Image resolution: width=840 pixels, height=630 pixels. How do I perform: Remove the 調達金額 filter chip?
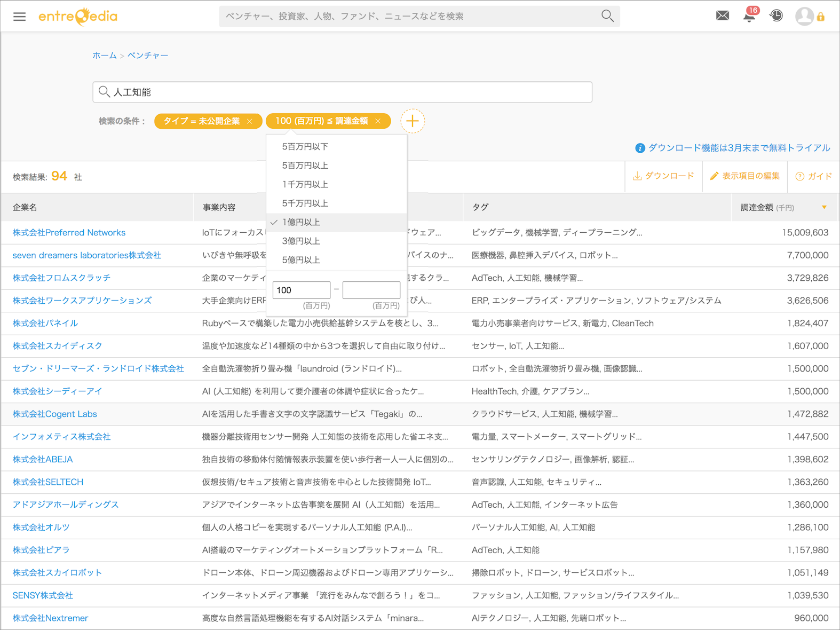378,122
